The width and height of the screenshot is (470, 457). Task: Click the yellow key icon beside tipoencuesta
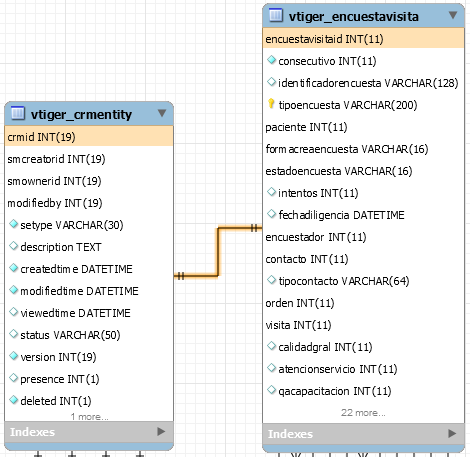[271, 104]
